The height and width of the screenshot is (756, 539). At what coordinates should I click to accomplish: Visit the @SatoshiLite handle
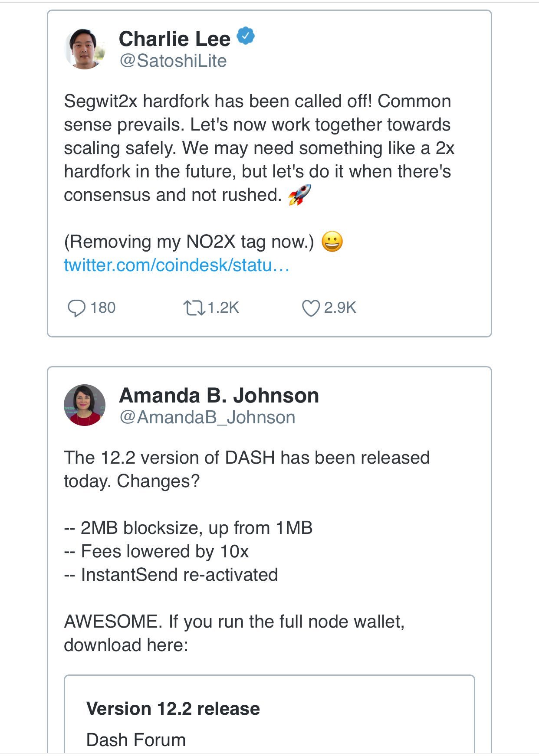173,61
